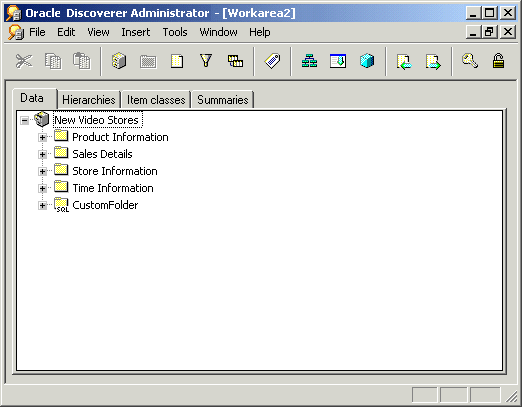Click the Product Information folder icon
Screen dimensions: 522x407
click(61, 136)
